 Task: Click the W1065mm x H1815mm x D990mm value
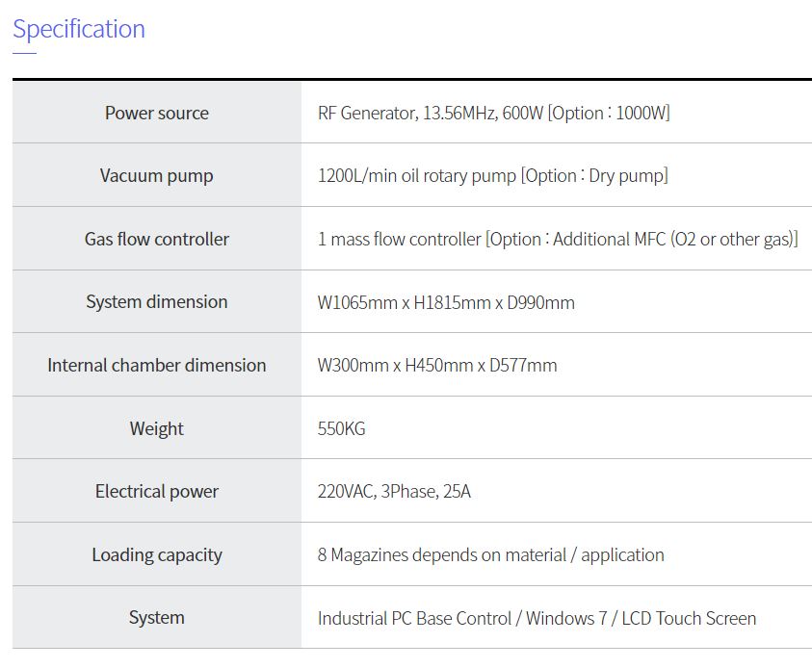click(x=446, y=302)
